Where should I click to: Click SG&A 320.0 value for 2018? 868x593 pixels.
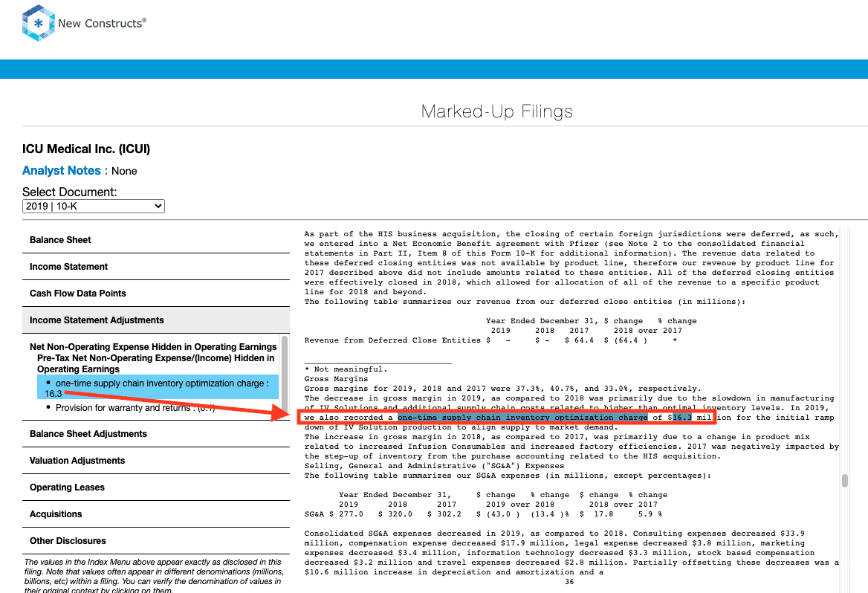coord(401,513)
